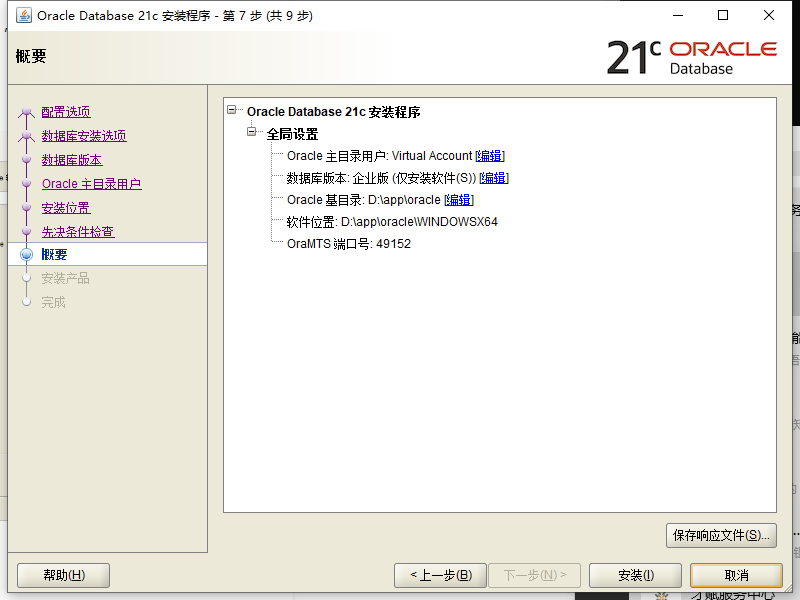
Task: Edit the Oracle 主目录用户 Virtual Account setting
Action: [490, 156]
